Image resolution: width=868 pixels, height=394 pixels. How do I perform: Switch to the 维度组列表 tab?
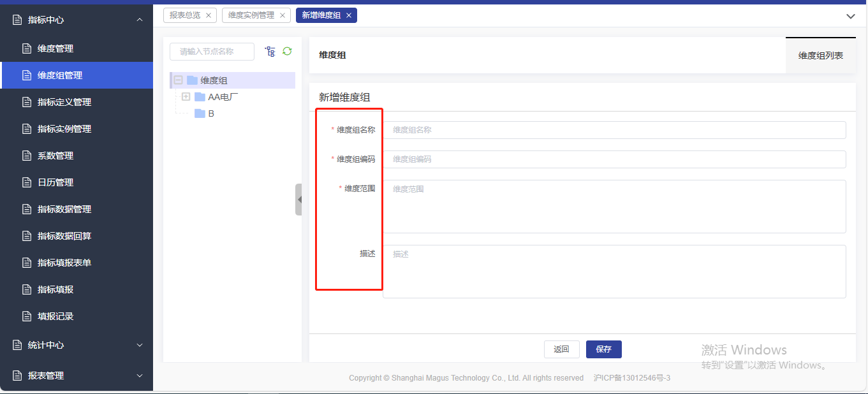pyautogui.click(x=820, y=55)
